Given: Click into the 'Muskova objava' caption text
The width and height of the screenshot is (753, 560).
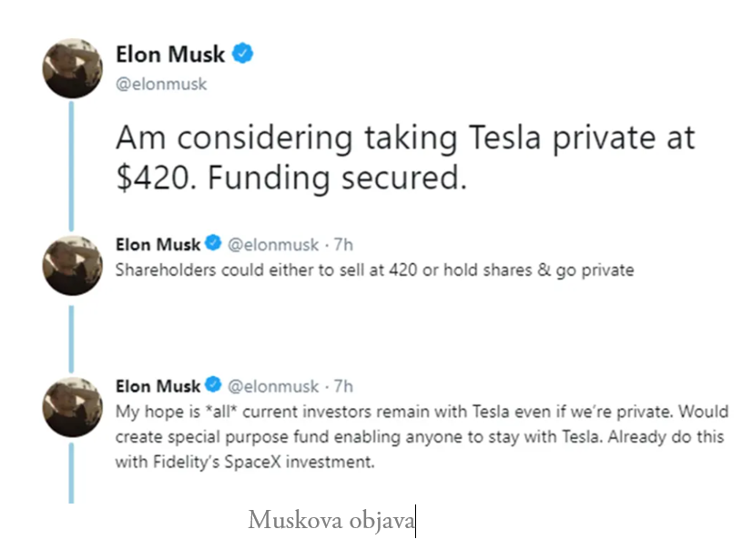Looking at the screenshot, I should [331, 520].
